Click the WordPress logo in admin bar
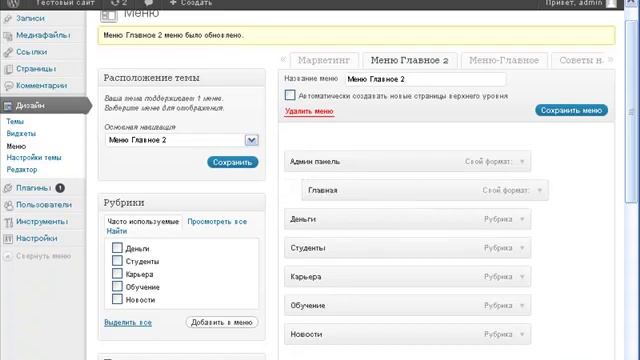Viewport: 640px width, 360px height. point(13,3)
